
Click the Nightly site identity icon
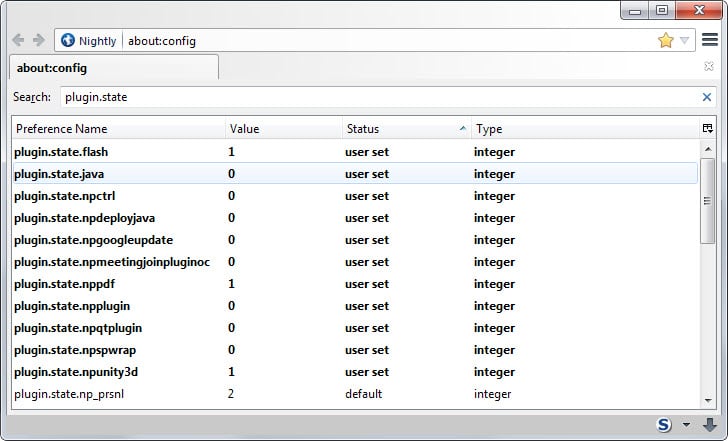pyautogui.click(x=68, y=41)
